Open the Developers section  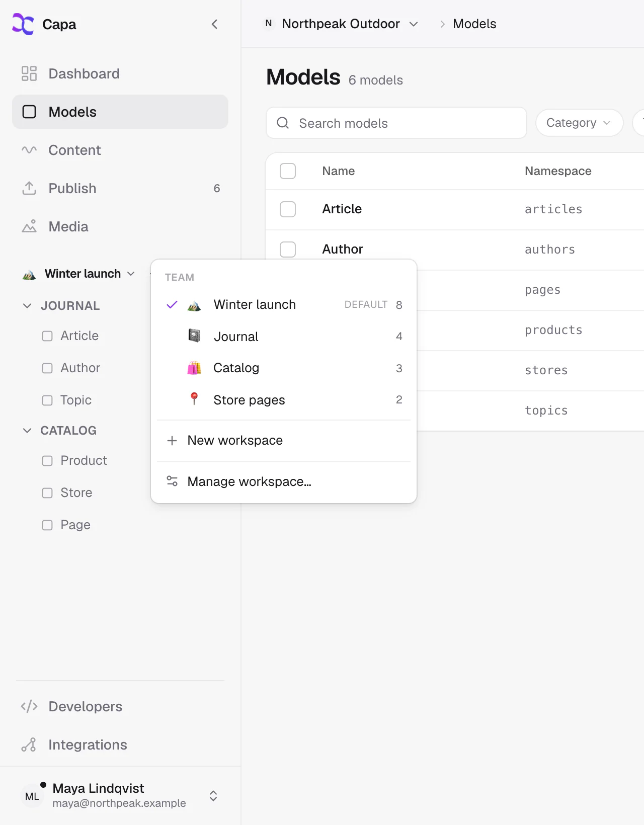click(120, 706)
